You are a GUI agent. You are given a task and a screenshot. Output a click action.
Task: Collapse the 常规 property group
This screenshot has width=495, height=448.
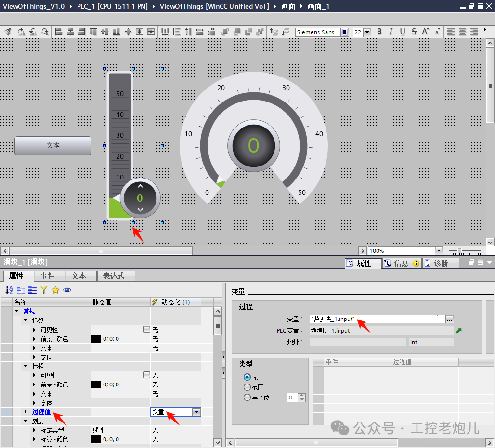coord(17,311)
